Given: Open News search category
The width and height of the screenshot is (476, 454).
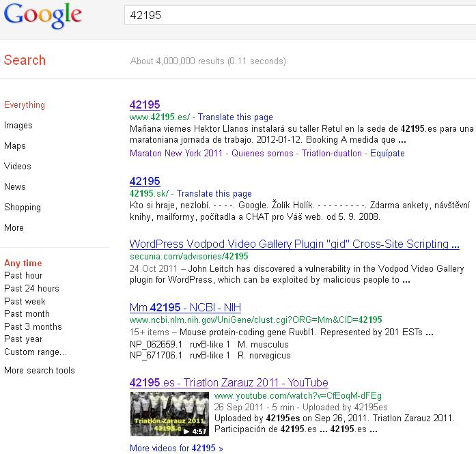Looking at the screenshot, I should coord(15,187).
